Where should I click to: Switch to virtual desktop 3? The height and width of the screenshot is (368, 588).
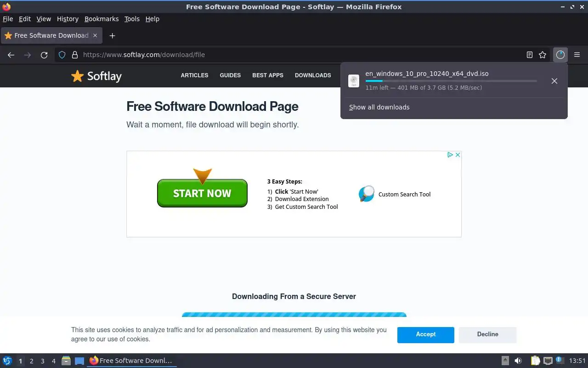(x=42, y=361)
